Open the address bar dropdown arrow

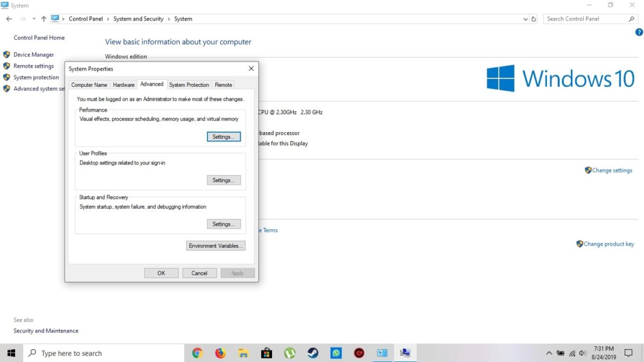pyautogui.click(x=525, y=19)
